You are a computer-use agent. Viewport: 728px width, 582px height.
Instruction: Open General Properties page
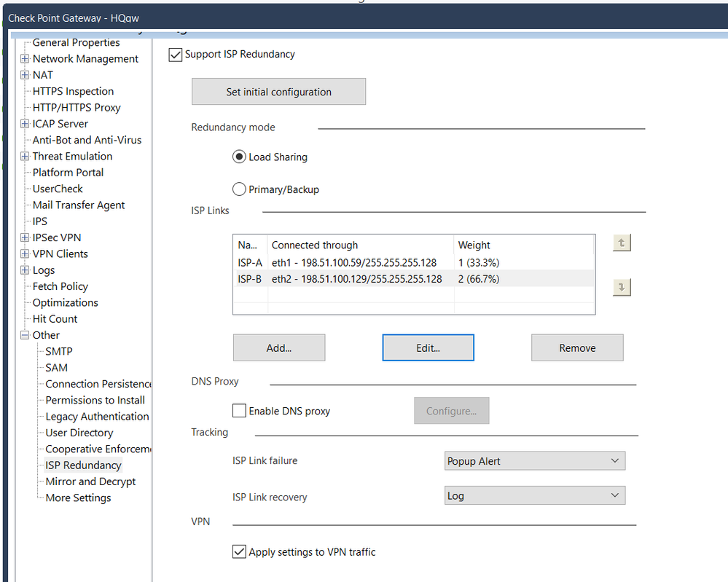(x=76, y=43)
